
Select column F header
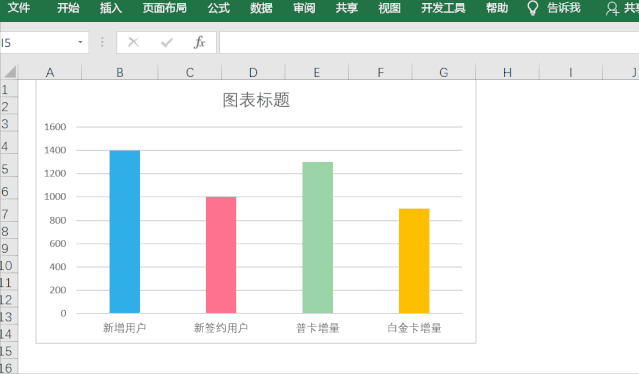click(x=380, y=73)
